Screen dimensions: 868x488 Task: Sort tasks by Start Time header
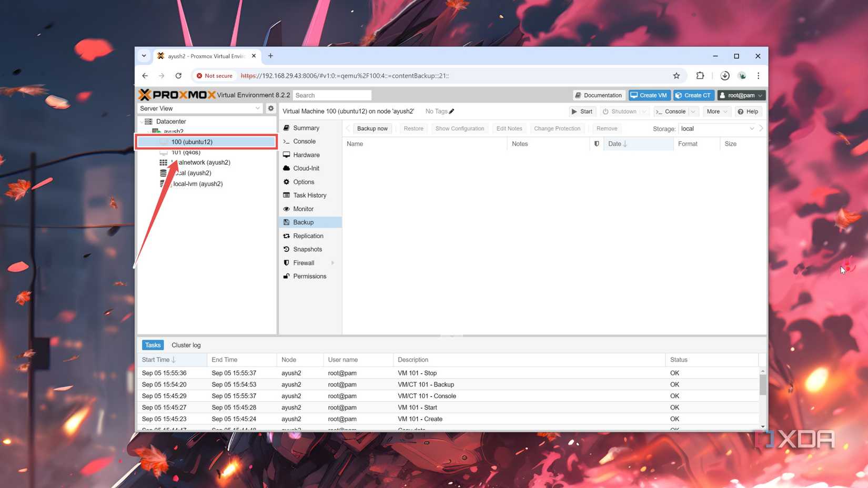click(173, 360)
